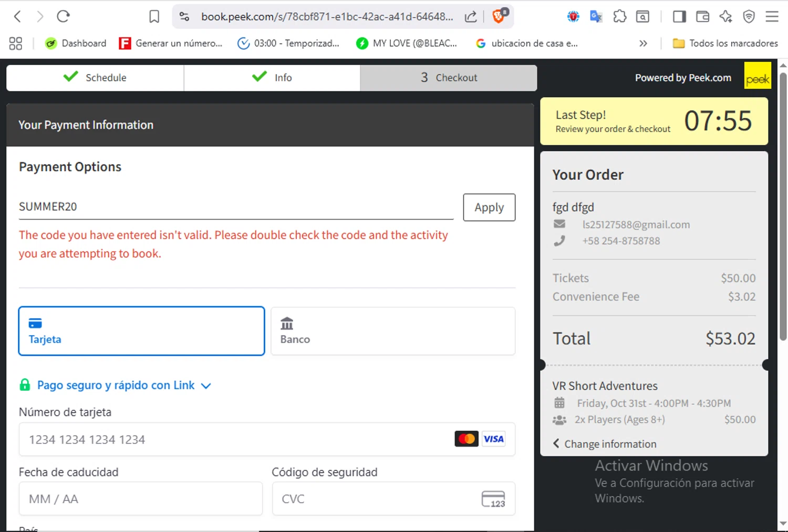788x532 pixels.
Task: Click the scrollbar down arrow
Action: (783, 524)
